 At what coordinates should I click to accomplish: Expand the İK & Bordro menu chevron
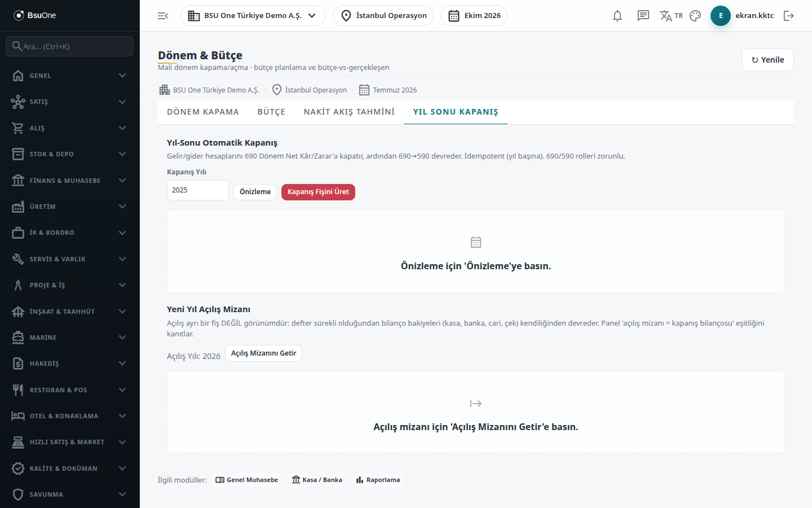point(122,233)
